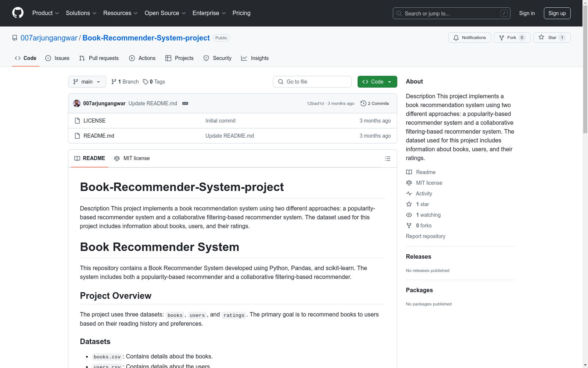Switch to the Issues tab
588x368 pixels.
57,58
